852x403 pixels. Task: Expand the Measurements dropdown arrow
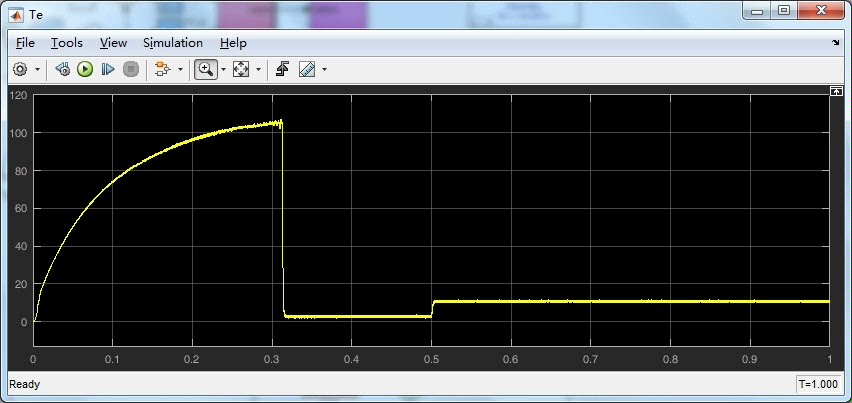pos(324,70)
